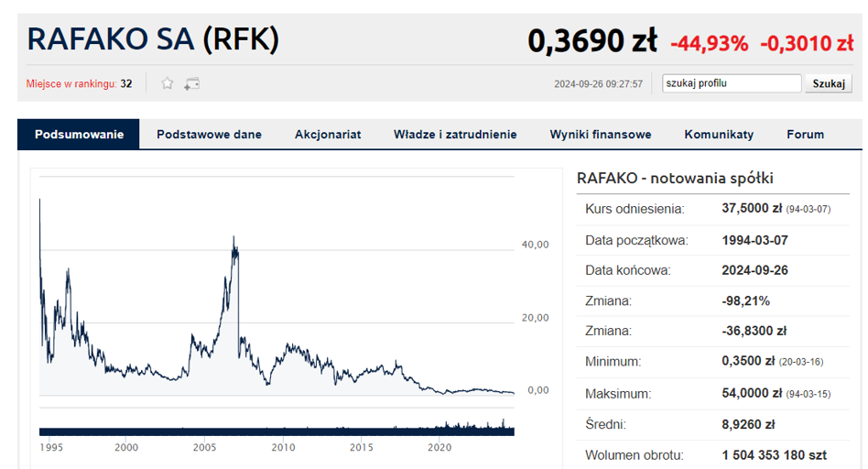Click the RAFAKO SA (RFK) heading
Screen dimensions: 868x469
point(153,39)
